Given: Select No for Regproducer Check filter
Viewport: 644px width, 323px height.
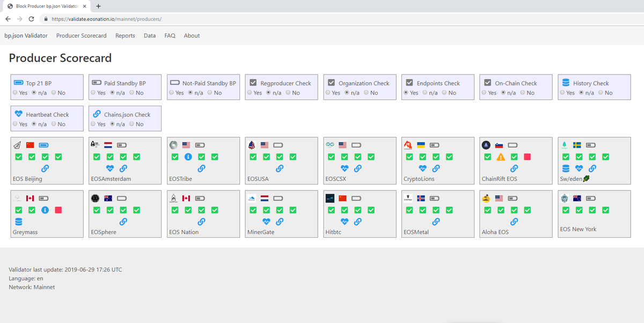Looking at the screenshot, I should point(288,93).
